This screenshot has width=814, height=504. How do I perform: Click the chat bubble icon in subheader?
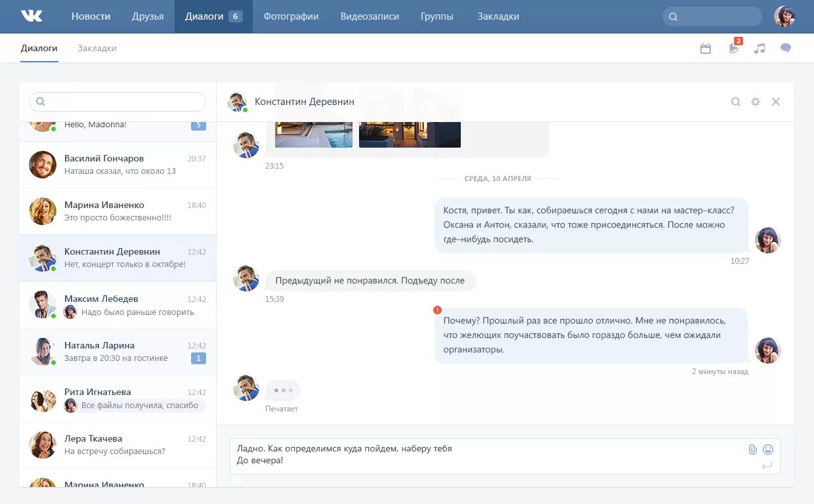786,49
